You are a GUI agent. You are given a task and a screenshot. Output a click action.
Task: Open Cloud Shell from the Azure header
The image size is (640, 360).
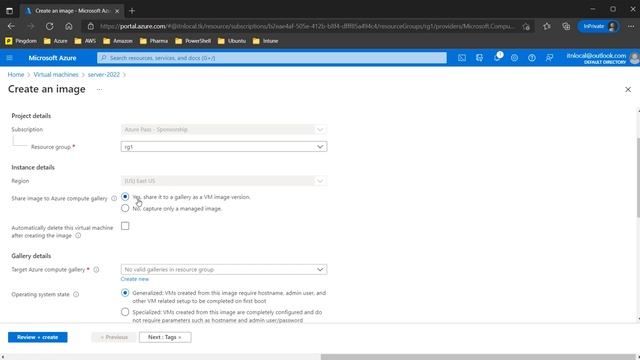click(x=462, y=58)
